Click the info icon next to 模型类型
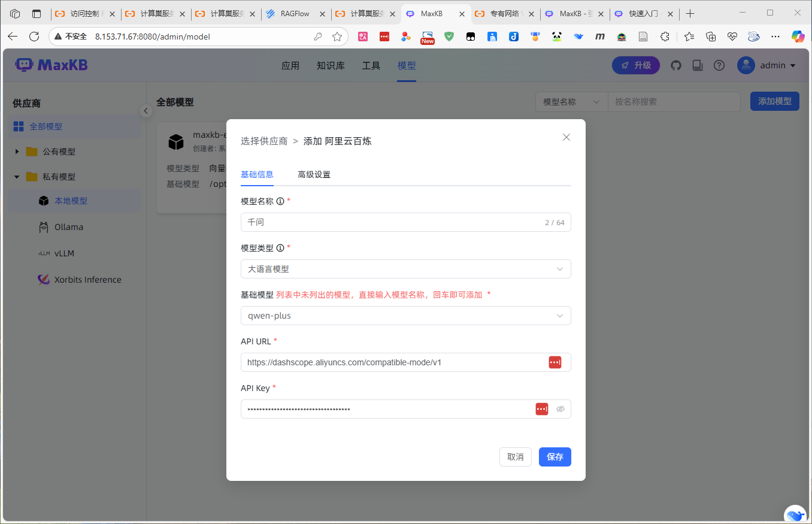The image size is (812, 524). point(280,248)
